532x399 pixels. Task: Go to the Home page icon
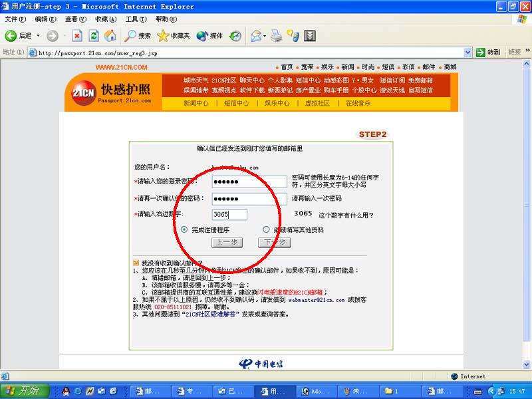pos(110,36)
